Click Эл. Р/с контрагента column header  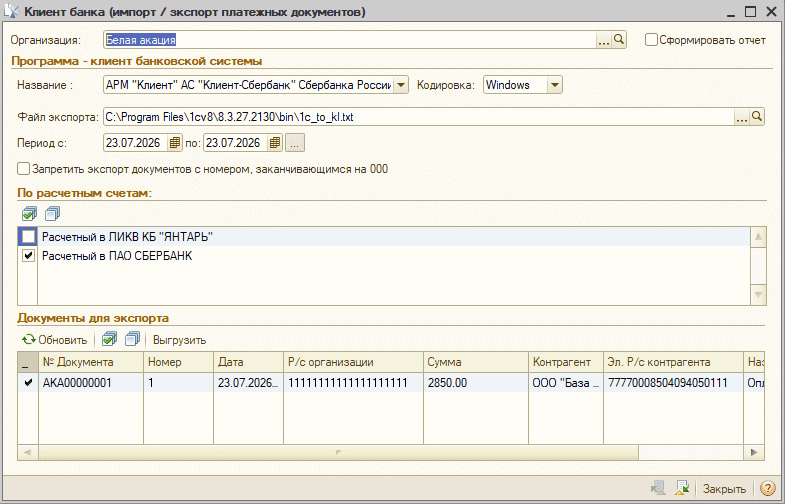point(673,362)
